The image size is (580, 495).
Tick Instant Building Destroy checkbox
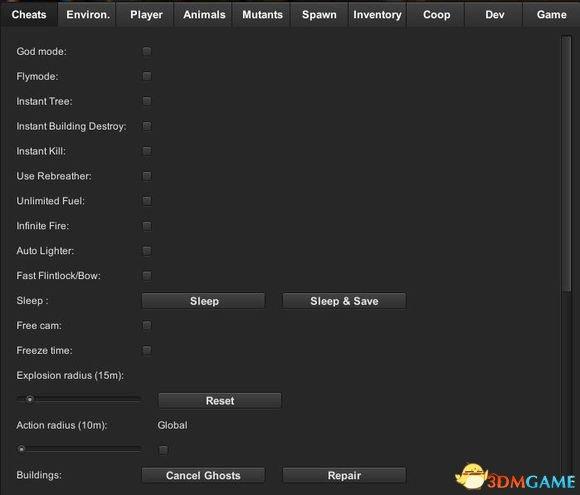point(147,126)
